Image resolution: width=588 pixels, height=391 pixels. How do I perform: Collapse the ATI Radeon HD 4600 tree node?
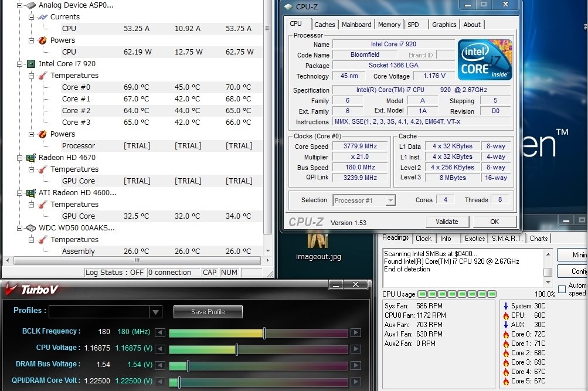(x=19, y=193)
